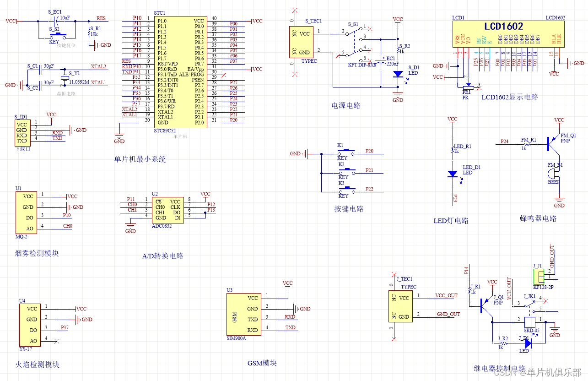This screenshot has width=588, height=381.
Task: Select the S_C2 30pF capacitor symbol
Action: [x=42, y=85]
